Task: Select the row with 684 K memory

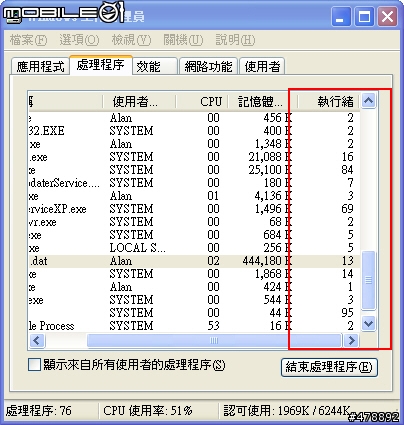Action: (x=195, y=235)
